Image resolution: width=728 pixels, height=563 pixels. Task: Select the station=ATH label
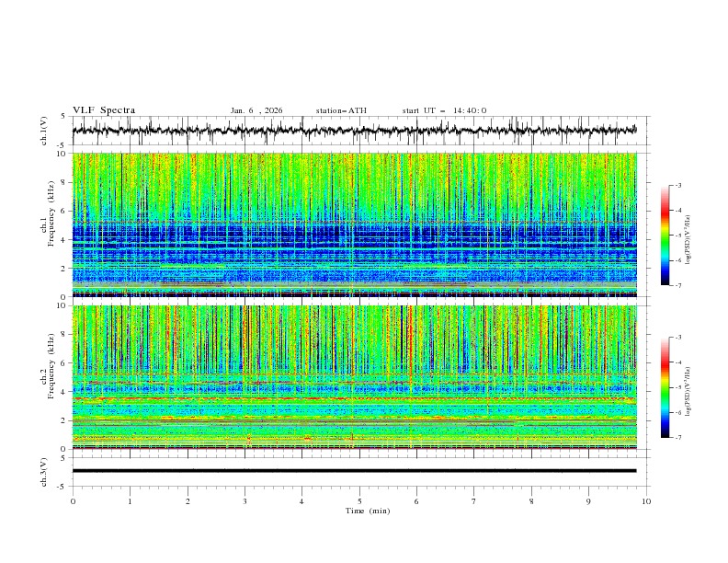[x=340, y=110]
